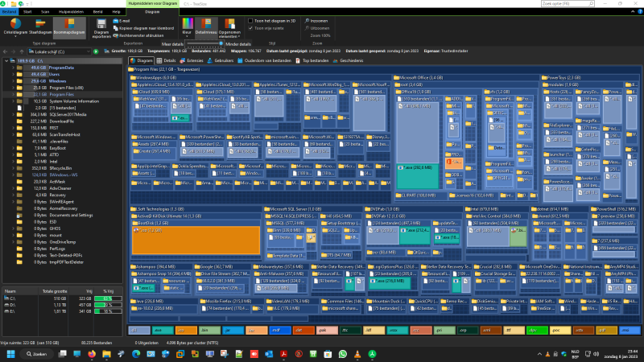Switch to the Staafdiagram chart type
644x362 pixels.
(40, 27)
